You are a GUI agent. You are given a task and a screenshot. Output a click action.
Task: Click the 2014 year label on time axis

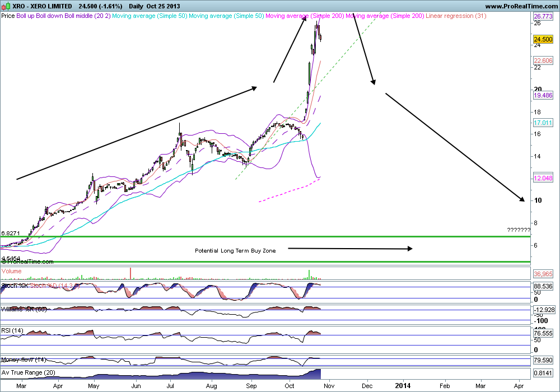(403, 386)
